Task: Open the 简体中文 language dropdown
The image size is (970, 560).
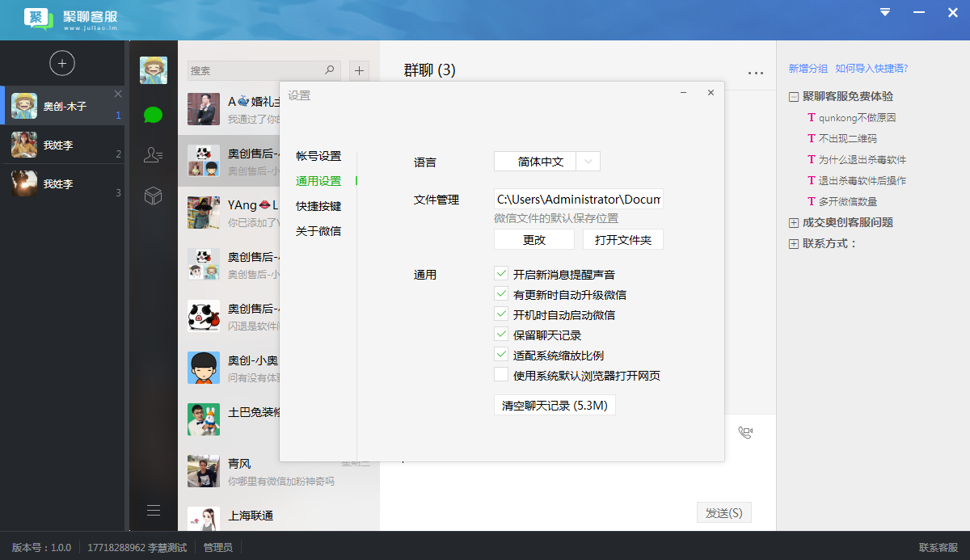Action: coord(547,162)
